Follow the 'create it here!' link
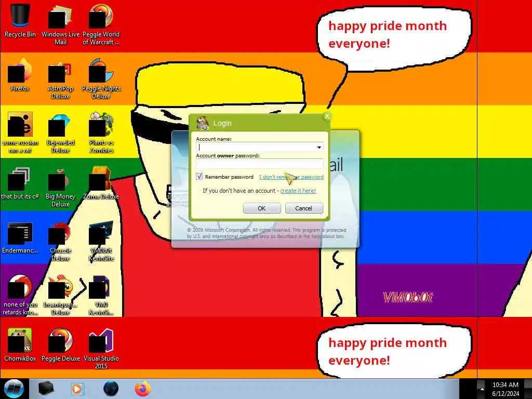Screen dimensions: 532x399 tap(298, 191)
